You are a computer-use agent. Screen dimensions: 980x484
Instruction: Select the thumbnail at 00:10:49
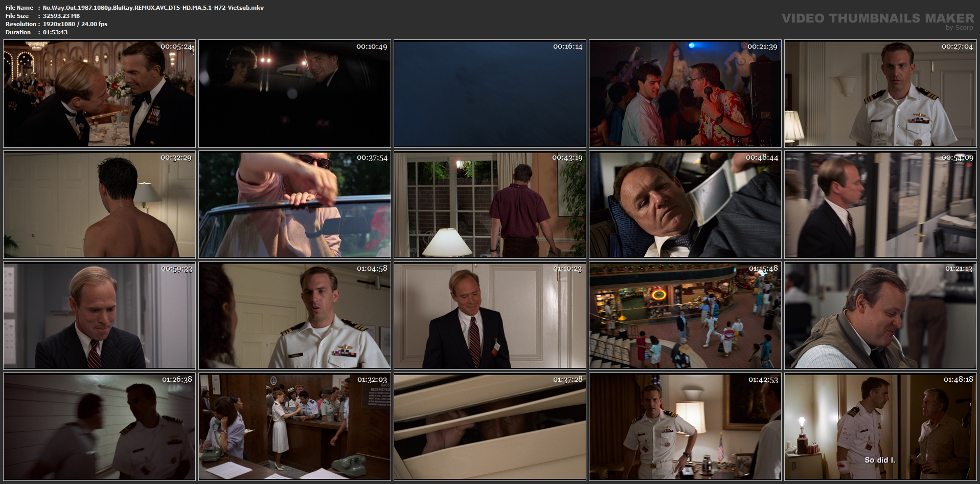294,94
